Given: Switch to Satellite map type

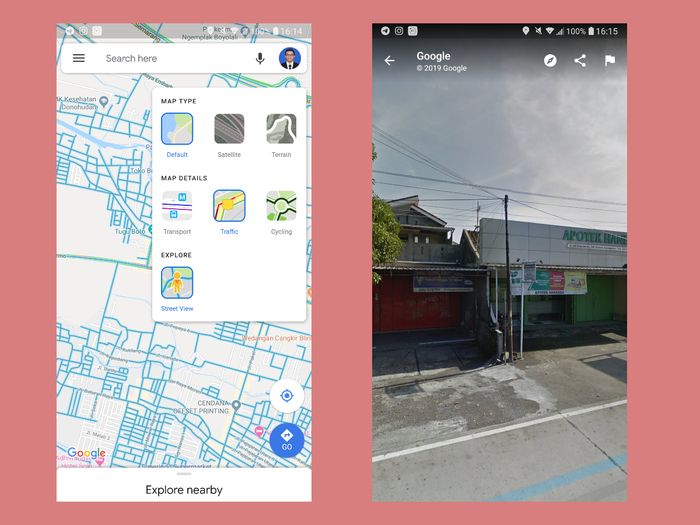Looking at the screenshot, I should [x=229, y=129].
